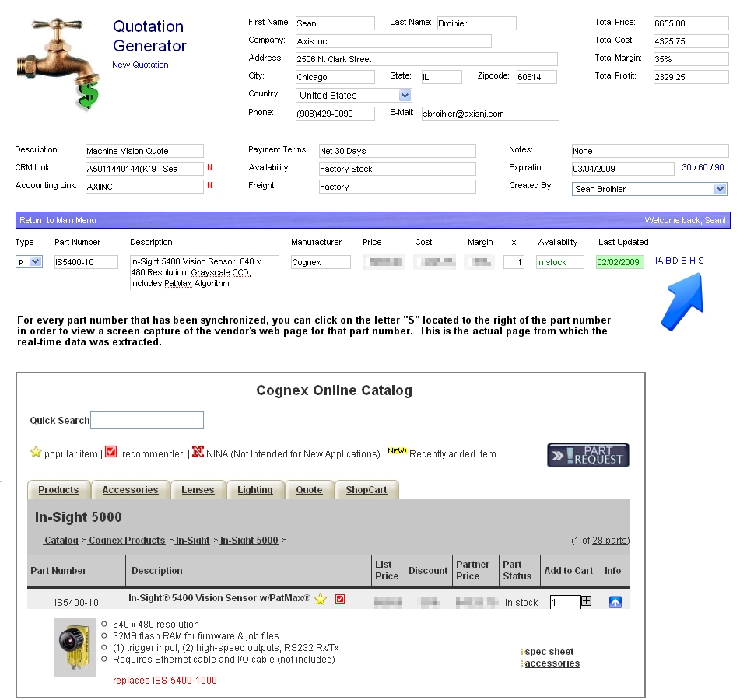Viewport: 747px width, 700px height.
Task: Open the part Type dropdown
Action: coord(29,262)
